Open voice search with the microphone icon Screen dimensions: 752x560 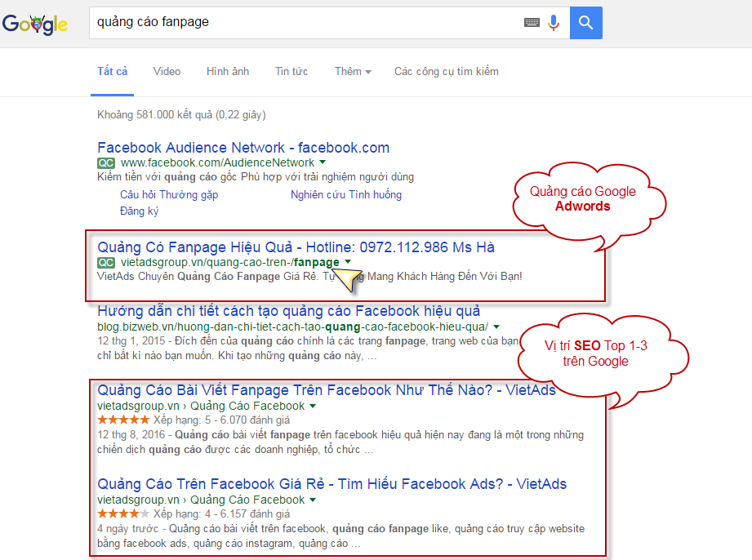tap(553, 22)
